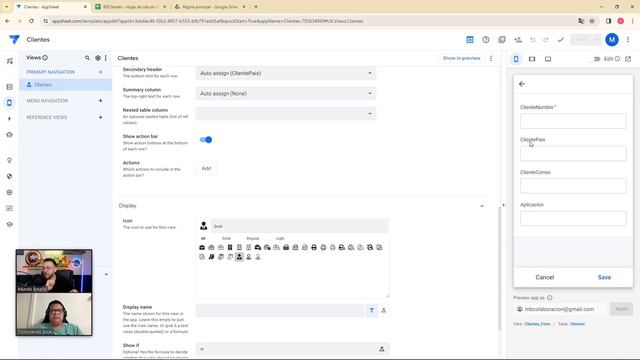Open the M account avatar

click(611, 40)
